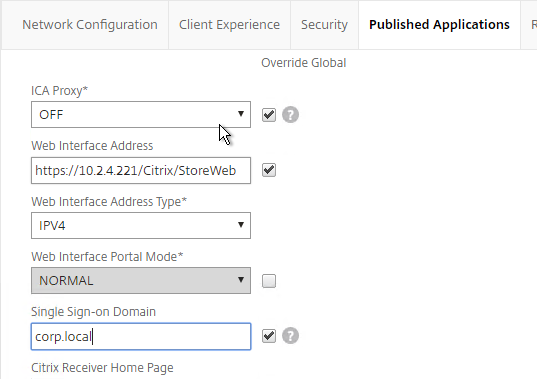
Task: Uncheck Override Global for ICA Proxy
Action: click(269, 115)
